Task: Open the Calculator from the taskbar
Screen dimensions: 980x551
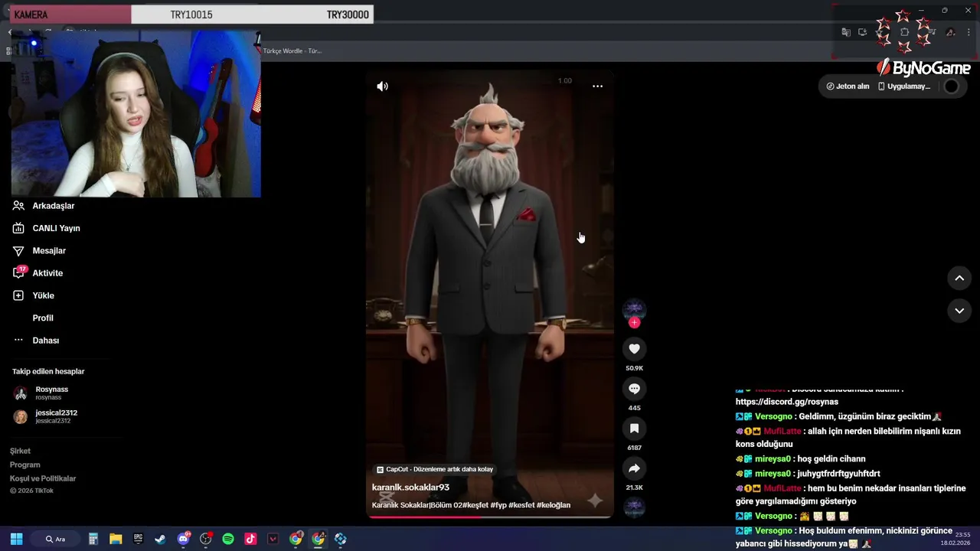Action: tap(93, 539)
